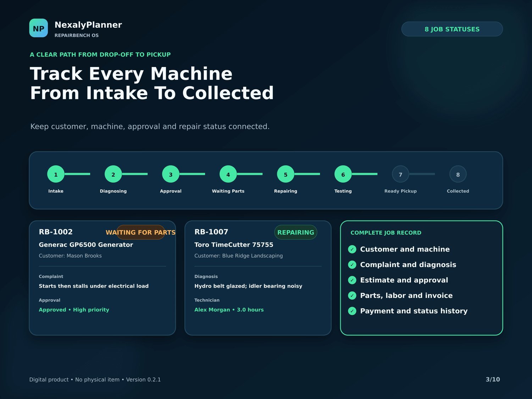Click the REPAIRING status badge
Viewport: 532px width, 399px height.
(x=296, y=232)
